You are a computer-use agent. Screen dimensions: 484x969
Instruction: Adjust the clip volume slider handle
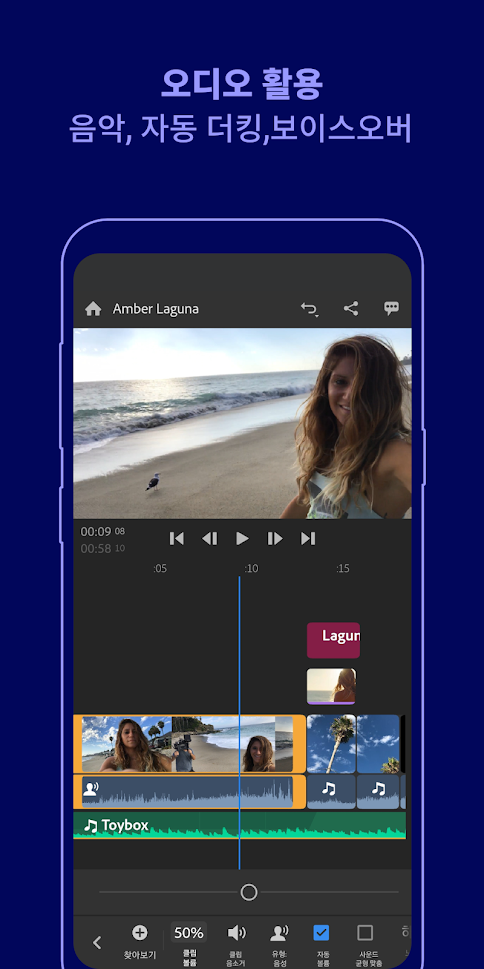[248, 892]
